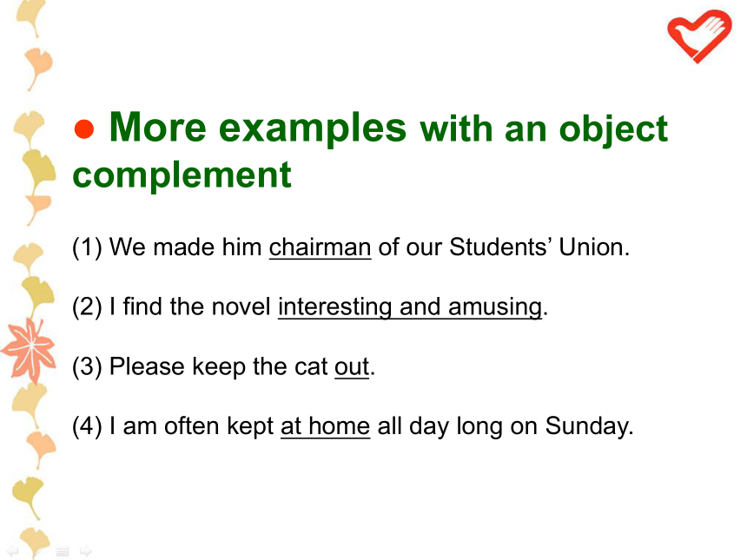Click sentence number (3) marker
This screenshot has height=560, width=747.
pyautogui.click(x=87, y=367)
